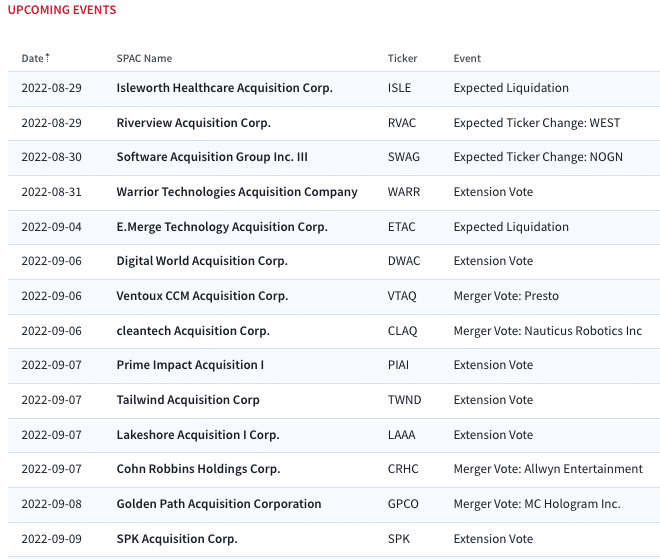Click ETAC row's Expected Liquidation event
The width and height of the screenshot is (660, 559).
(511, 227)
